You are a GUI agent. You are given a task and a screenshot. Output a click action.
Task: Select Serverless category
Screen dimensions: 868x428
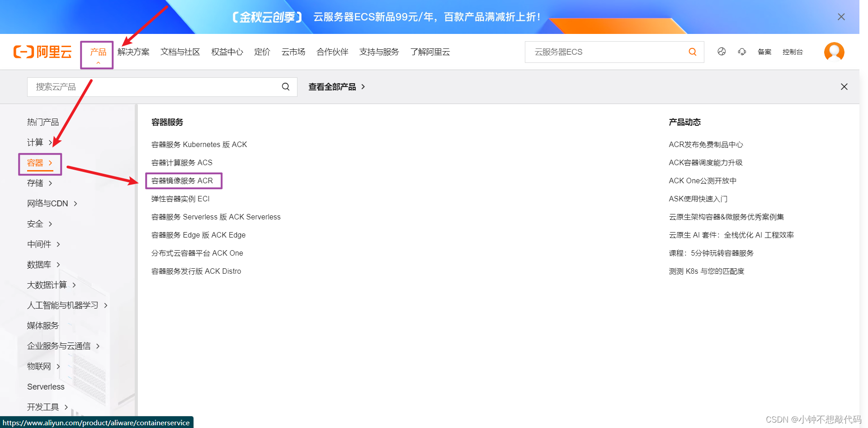coord(46,387)
